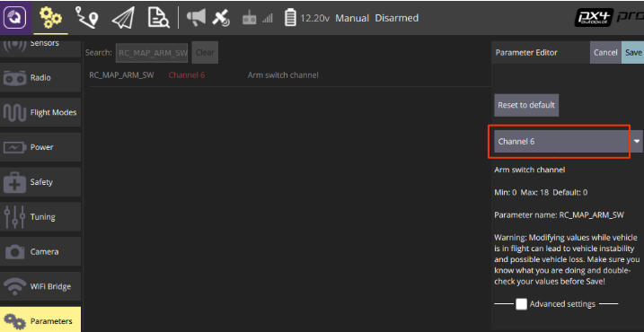Screen dimensions: 644x332
Task: Show RC signal strength icon
Action: tap(258, 19)
